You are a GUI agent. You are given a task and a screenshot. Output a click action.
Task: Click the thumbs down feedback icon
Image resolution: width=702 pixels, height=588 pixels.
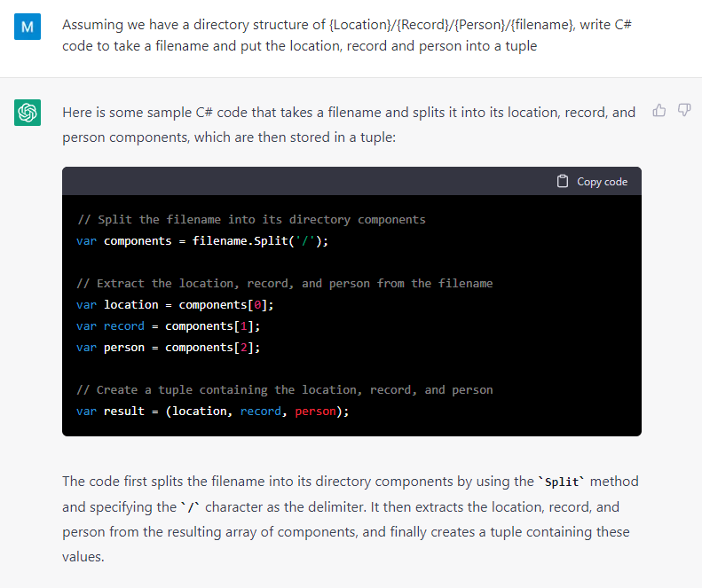(684, 111)
